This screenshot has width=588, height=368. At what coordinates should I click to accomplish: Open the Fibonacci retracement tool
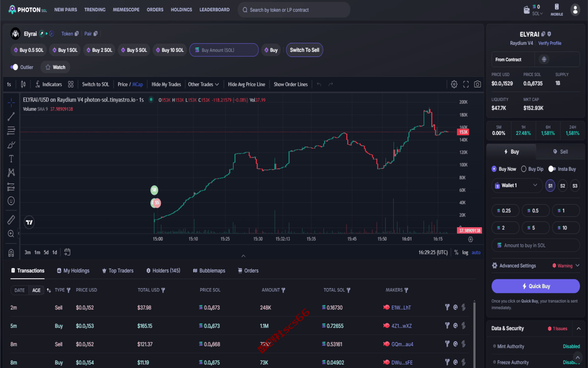point(11,131)
